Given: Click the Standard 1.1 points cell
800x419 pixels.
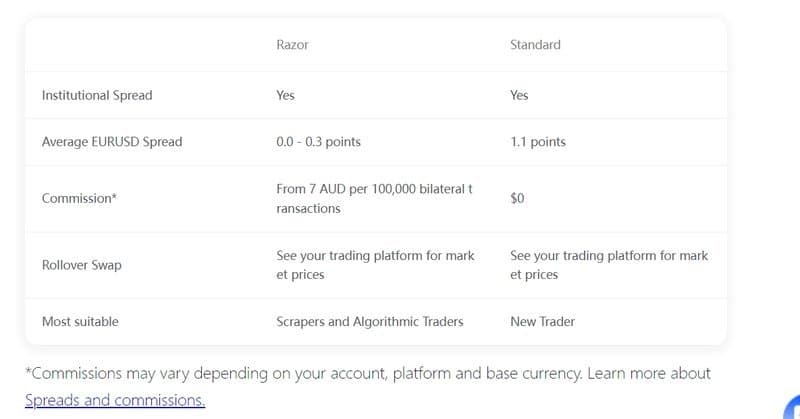Looking at the screenshot, I should tap(538, 142).
